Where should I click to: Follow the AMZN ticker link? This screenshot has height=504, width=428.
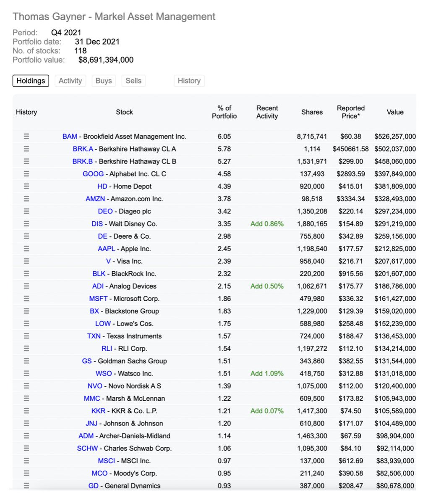[95, 199]
